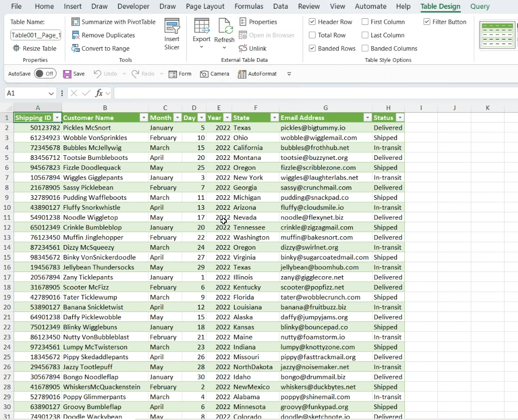Open the Customer Name filter dropdown
518x420 pixels.
pyautogui.click(x=144, y=118)
